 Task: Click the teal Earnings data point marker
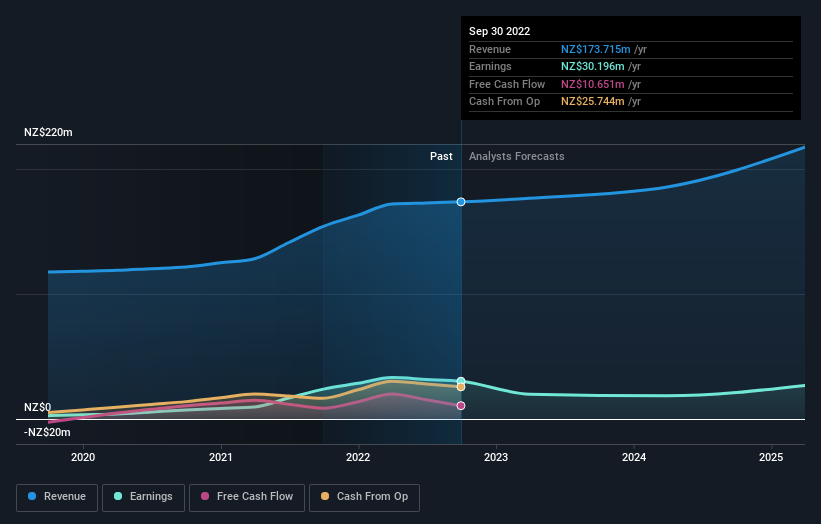coord(461,381)
